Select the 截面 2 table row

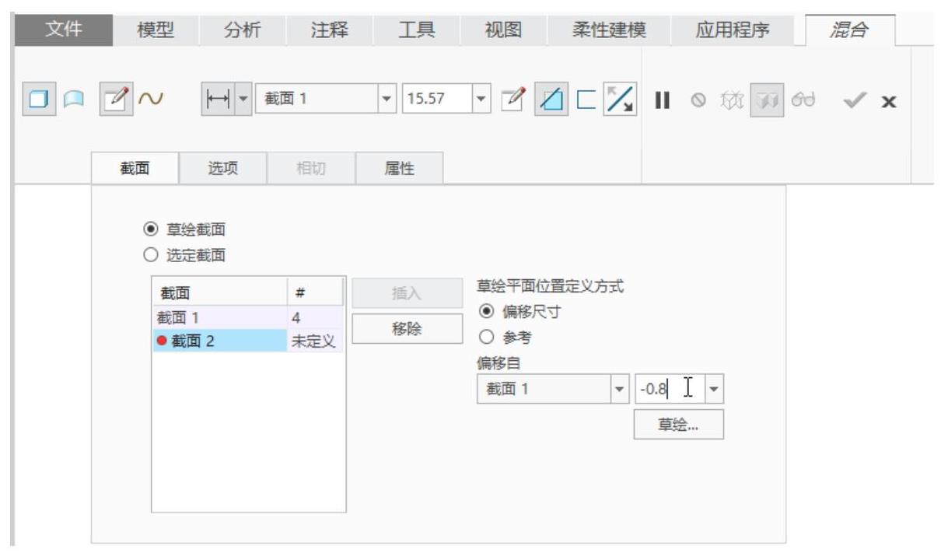247,340
